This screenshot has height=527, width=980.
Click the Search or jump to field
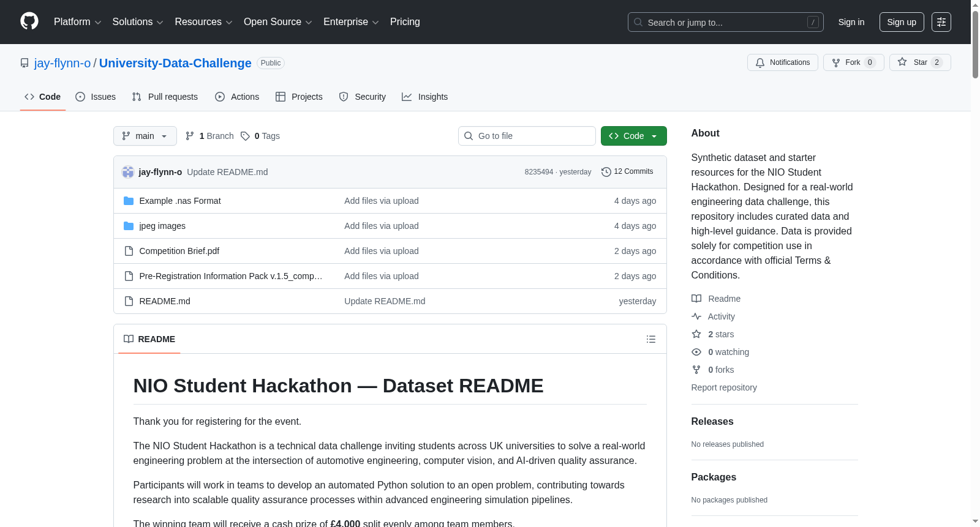(x=726, y=22)
